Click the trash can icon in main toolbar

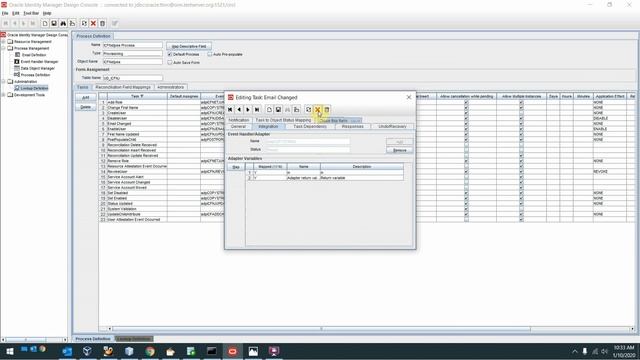click(102, 23)
